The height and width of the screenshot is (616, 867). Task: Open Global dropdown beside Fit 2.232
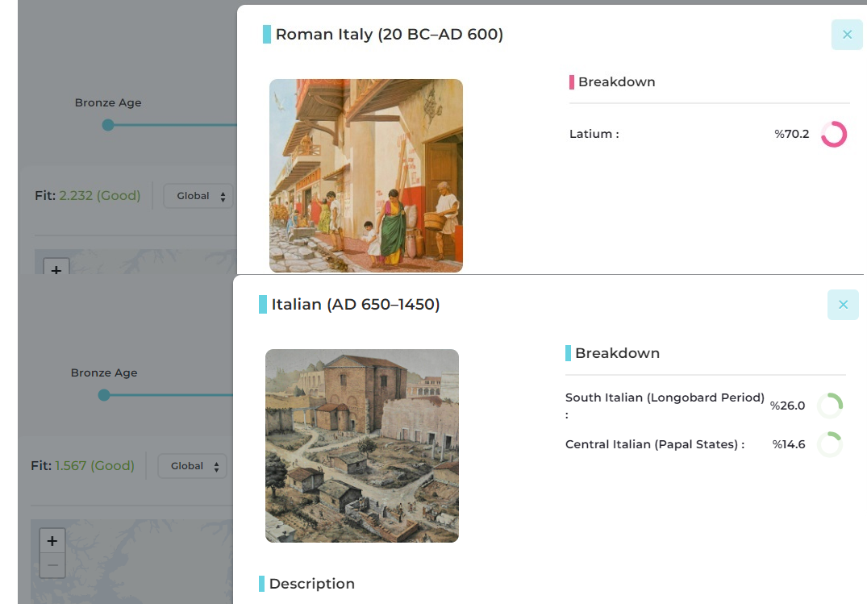tap(198, 196)
